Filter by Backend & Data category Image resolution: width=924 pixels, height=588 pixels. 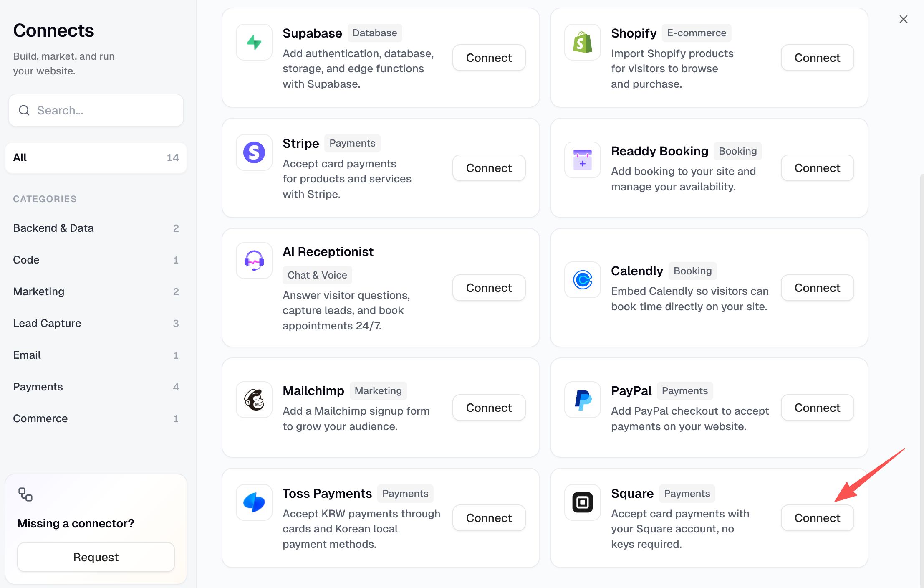96,228
